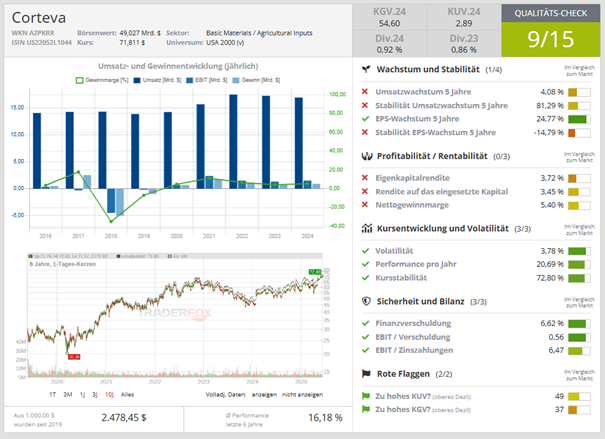
Task: Toggle the Gewinn [Mrd. $] legend entry
Action: coord(256,80)
